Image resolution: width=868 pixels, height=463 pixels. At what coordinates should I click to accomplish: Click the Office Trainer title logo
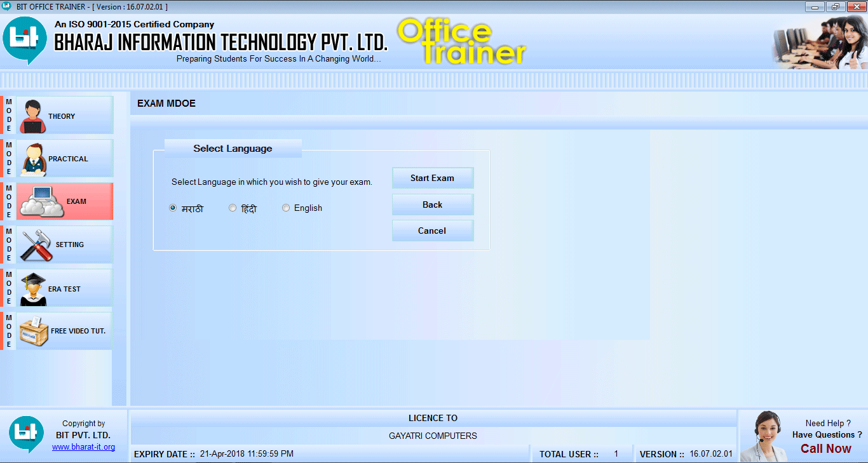pyautogui.click(x=461, y=41)
